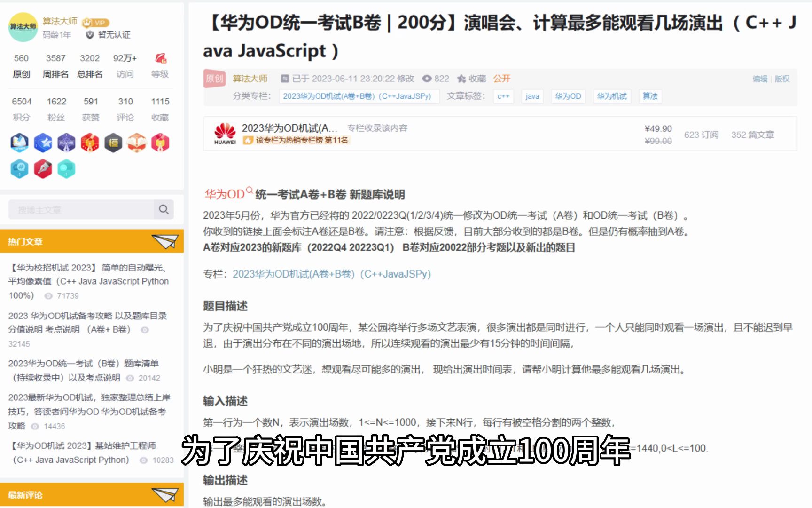The height and width of the screenshot is (508, 812).
Task: Toggle the article's 公开 visibility setting
Action: pyautogui.click(x=501, y=78)
